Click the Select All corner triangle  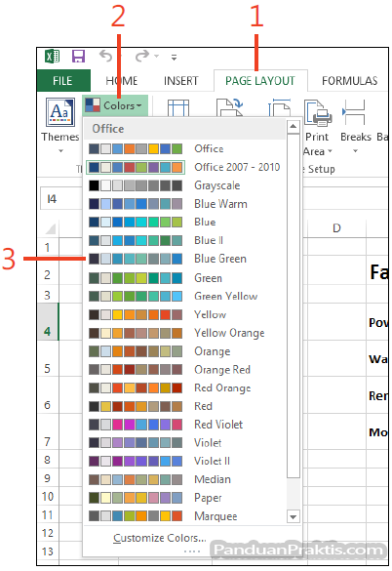[51, 228]
